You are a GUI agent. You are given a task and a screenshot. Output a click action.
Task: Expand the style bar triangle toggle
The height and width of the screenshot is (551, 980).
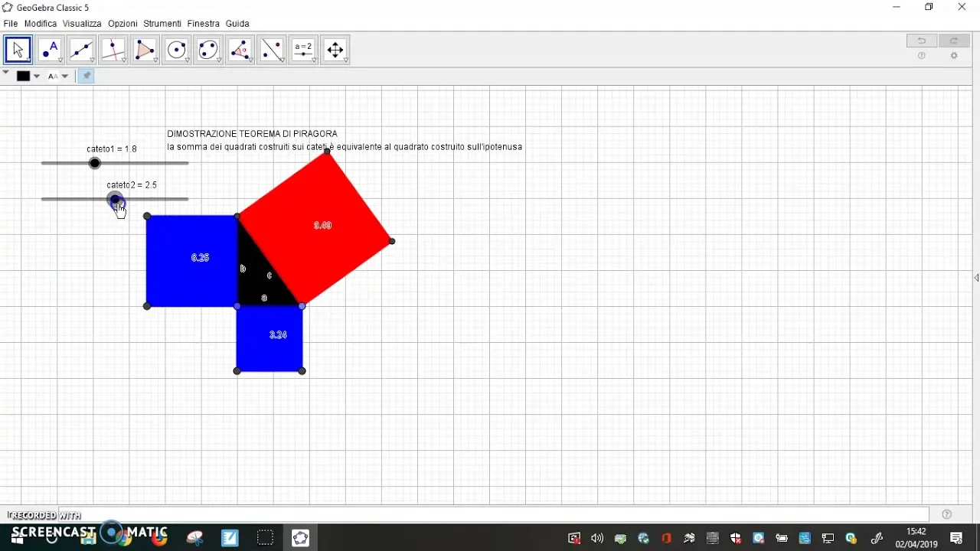click(6, 73)
